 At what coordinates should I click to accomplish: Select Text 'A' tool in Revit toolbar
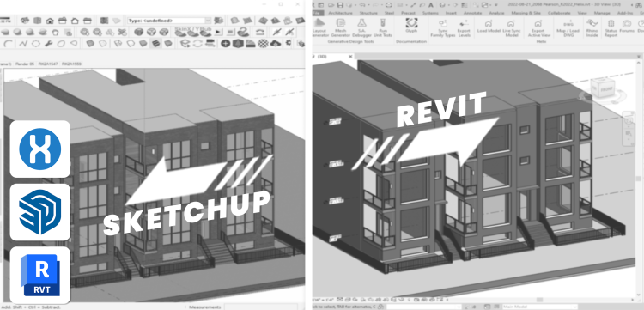click(431, 5)
